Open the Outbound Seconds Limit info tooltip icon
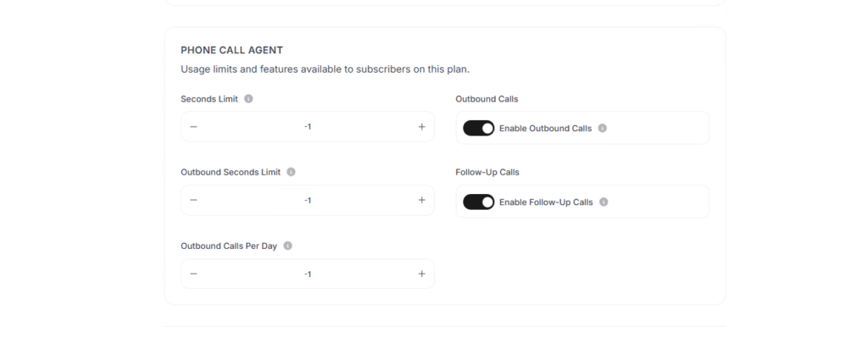The height and width of the screenshot is (343, 868). click(x=292, y=172)
